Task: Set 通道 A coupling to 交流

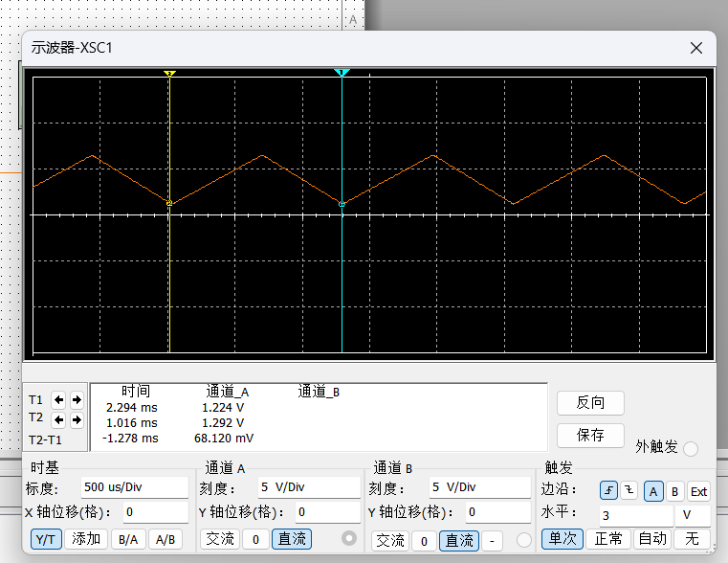Action: pyautogui.click(x=220, y=539)
